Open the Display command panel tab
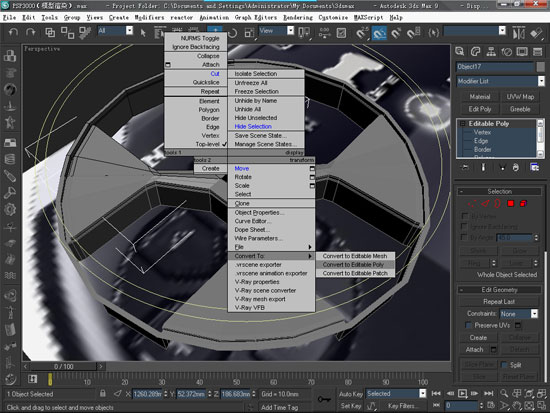Image resolution: width=550 pixels, height=413 pixels. click(x=522, y=52)
